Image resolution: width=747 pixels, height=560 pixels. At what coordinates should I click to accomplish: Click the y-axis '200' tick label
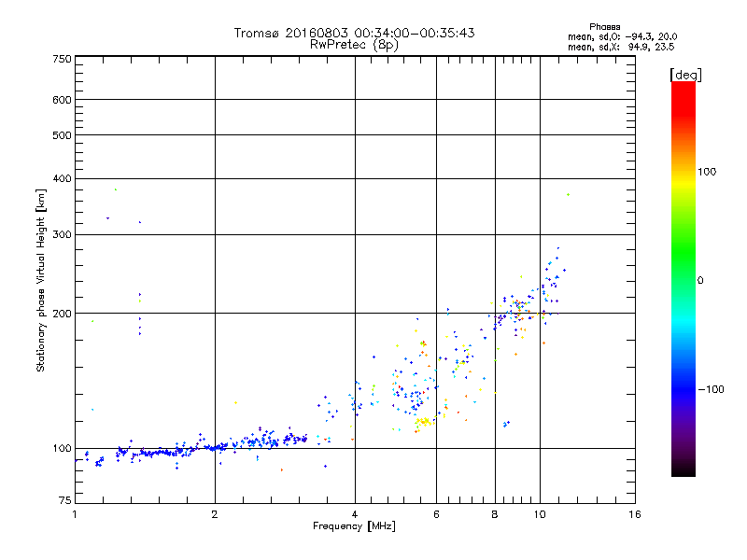click(x=62, y=314)
